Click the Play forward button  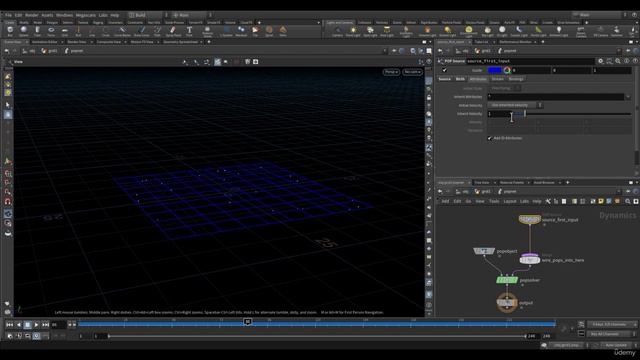36,325
